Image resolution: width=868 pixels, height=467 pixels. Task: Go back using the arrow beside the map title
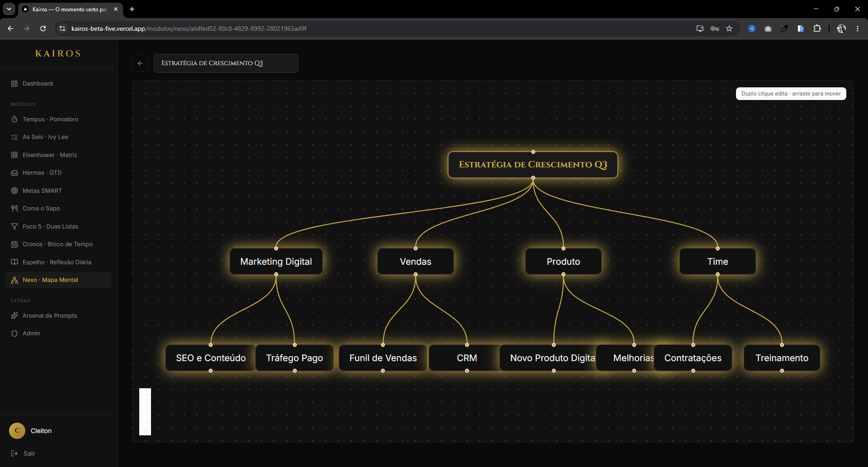point(140,63)
